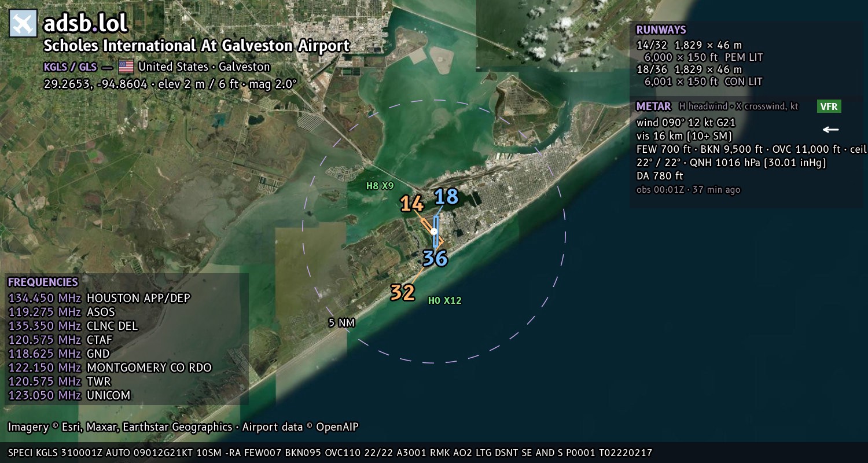Click the H0 X12 wind component label
The height and width of the screenshot is (463, 868).
pos(445,300)
